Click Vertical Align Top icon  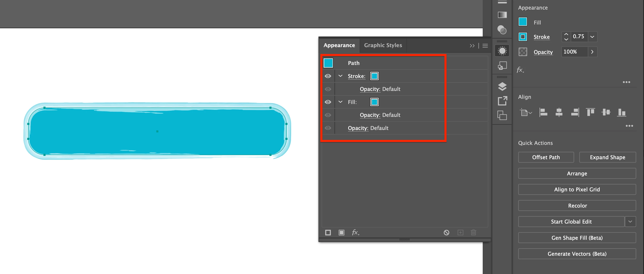[590, 112]
